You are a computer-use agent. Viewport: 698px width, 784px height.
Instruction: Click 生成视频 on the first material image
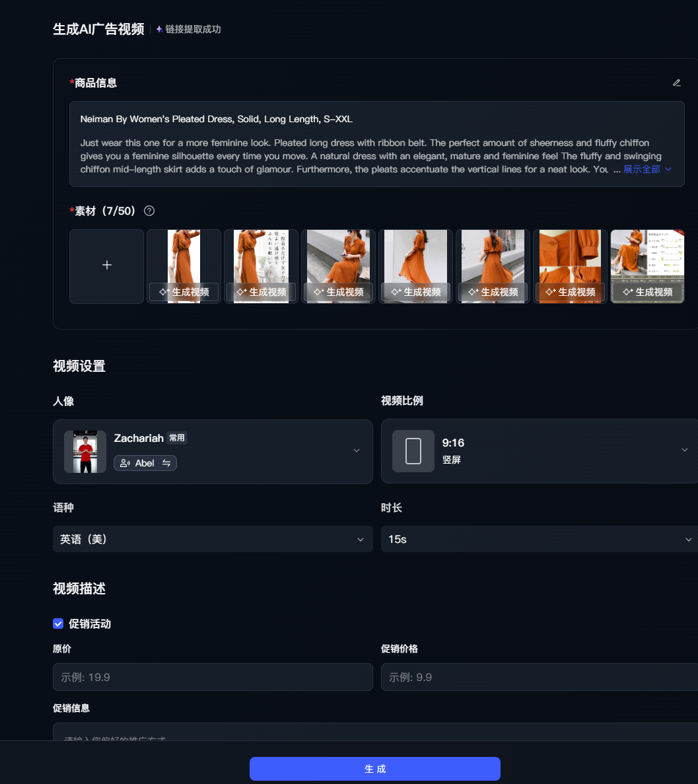pyautogui.click(x=184, y=292)
